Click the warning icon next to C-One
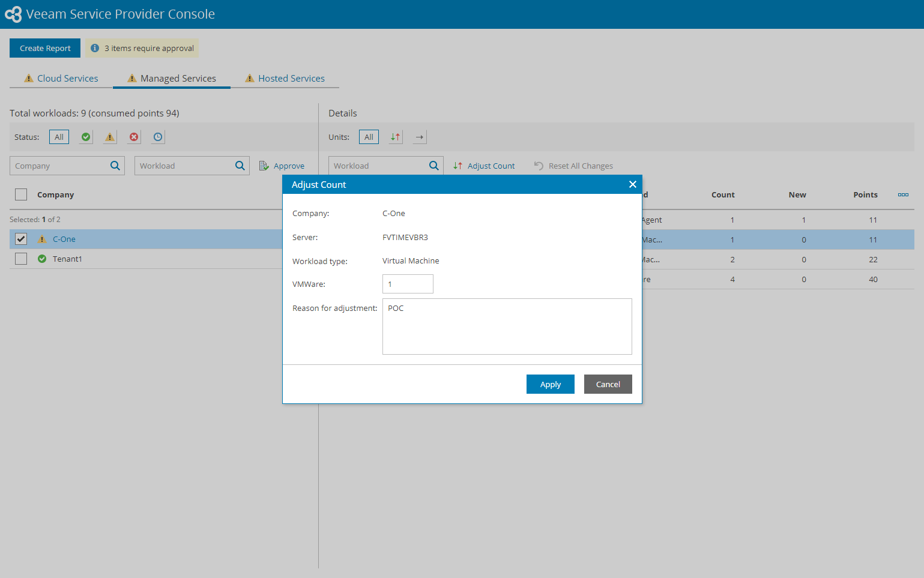The width and height of the screenshot is (924, 578). [x=42, y=239]
